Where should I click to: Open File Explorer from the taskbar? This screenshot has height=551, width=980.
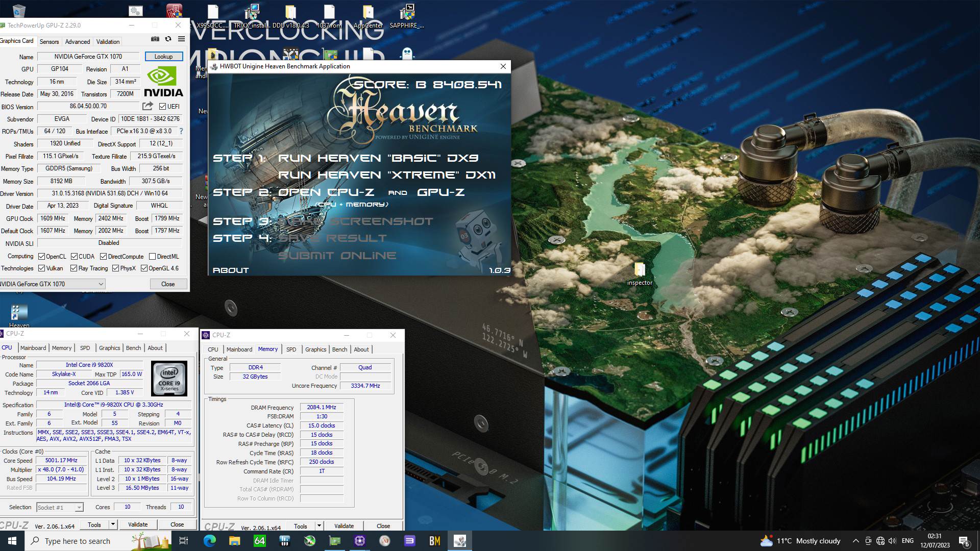(x=234, y=541)
